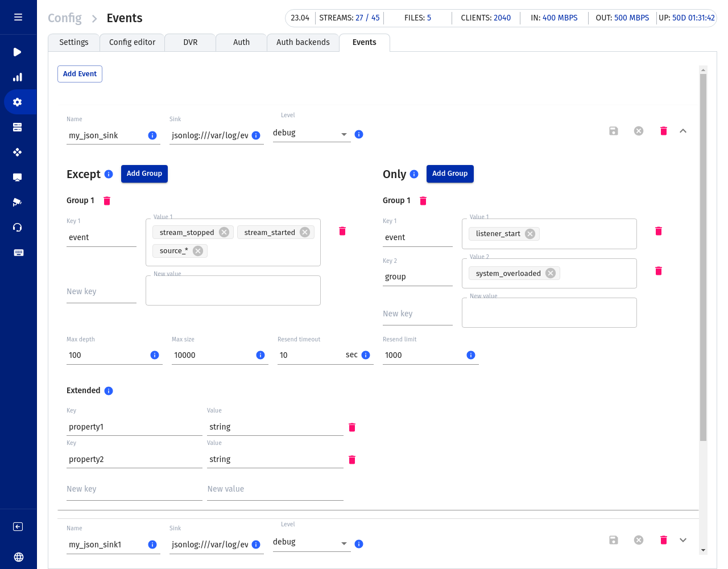Collapse the my_json_sink event panel
Viewport: 728px width, 569px height.
(x=683, y=131)
